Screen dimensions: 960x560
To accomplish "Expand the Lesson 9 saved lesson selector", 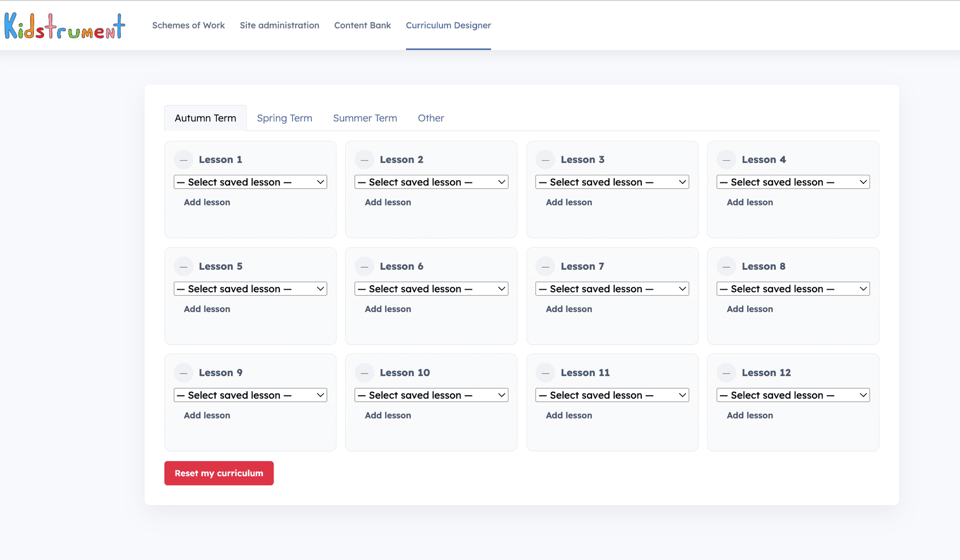I will point(250,395).
